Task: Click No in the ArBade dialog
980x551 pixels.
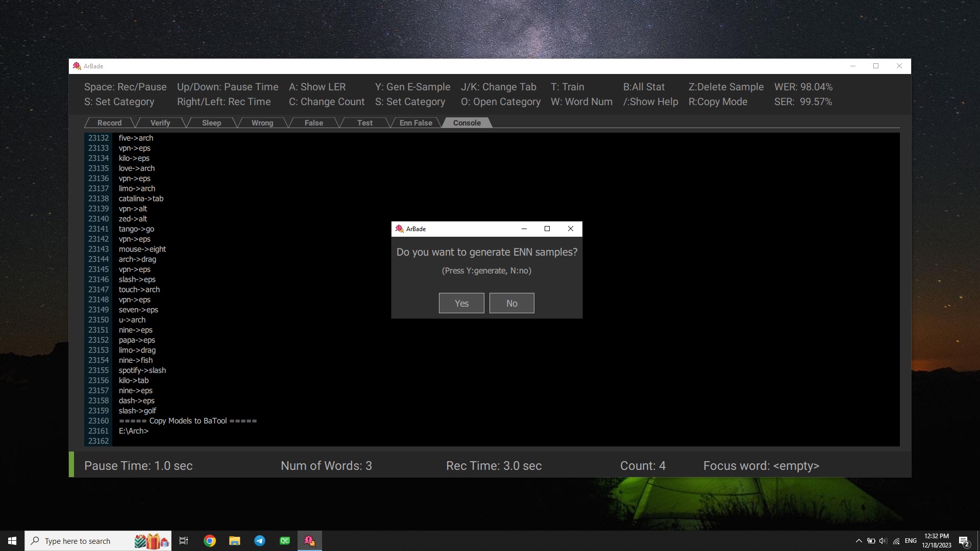Action: (x=511, y=303)
